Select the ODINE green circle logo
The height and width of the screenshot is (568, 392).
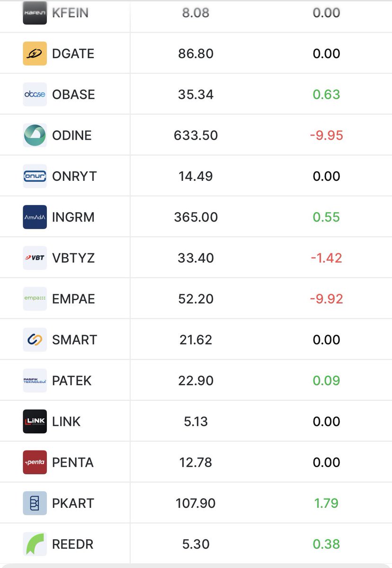35,135
